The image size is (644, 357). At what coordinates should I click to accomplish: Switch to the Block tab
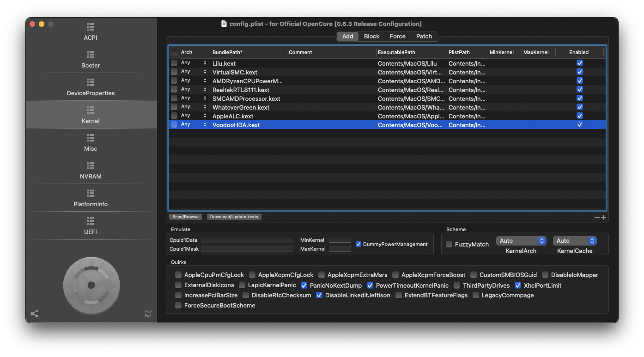tap(371, 37)
